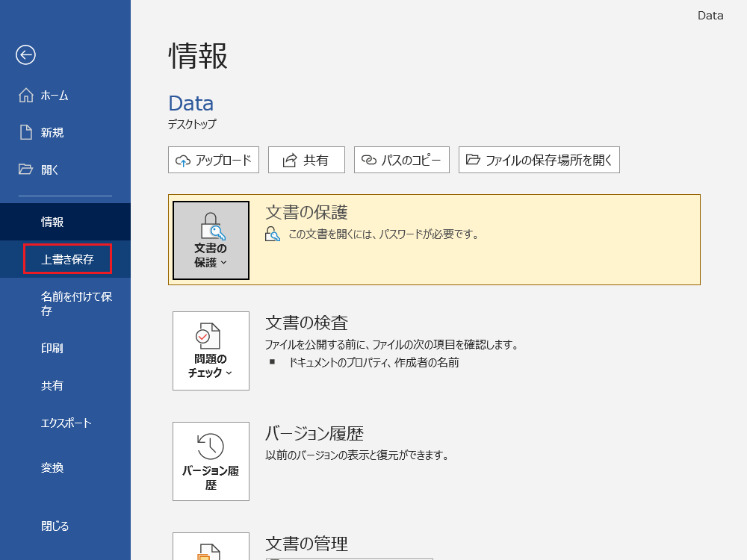This screenshot has width=747, height=560.
Task: Click the 文書の検査 heading
Action: tap(306, 323)
